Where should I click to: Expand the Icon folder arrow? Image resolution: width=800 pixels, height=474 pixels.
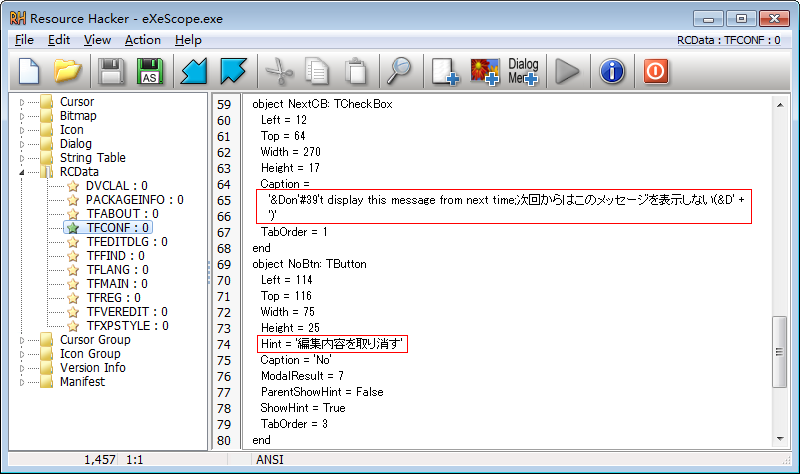(21, 131)
